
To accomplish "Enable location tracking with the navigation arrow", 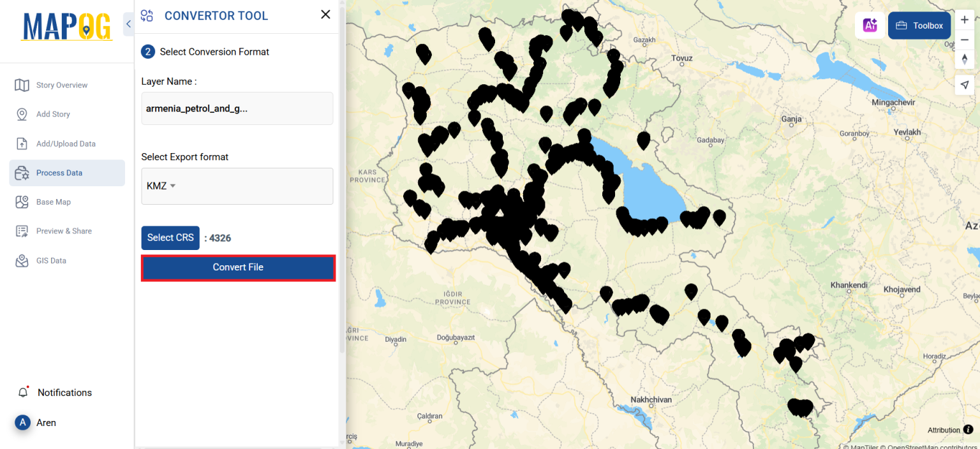I will (x=965, y=84).
